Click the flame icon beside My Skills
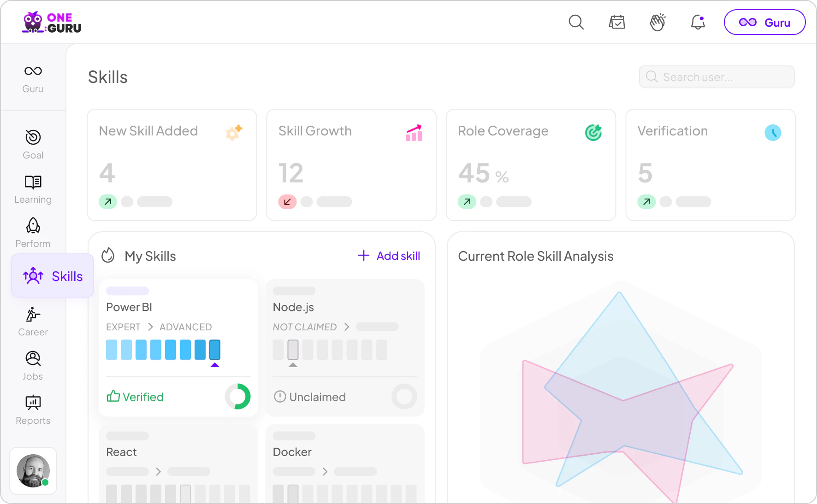 108,255
